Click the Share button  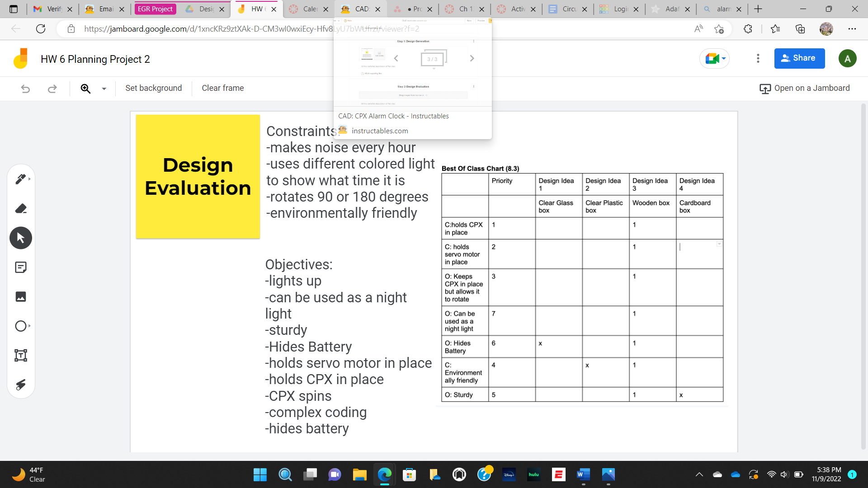[799, 58]
